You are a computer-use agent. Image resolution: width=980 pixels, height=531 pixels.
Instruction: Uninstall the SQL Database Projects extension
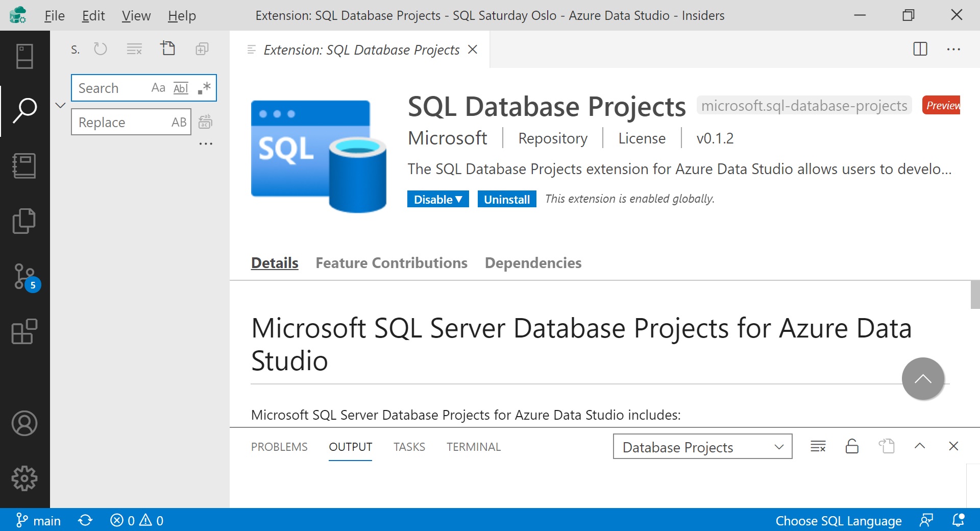506,199
